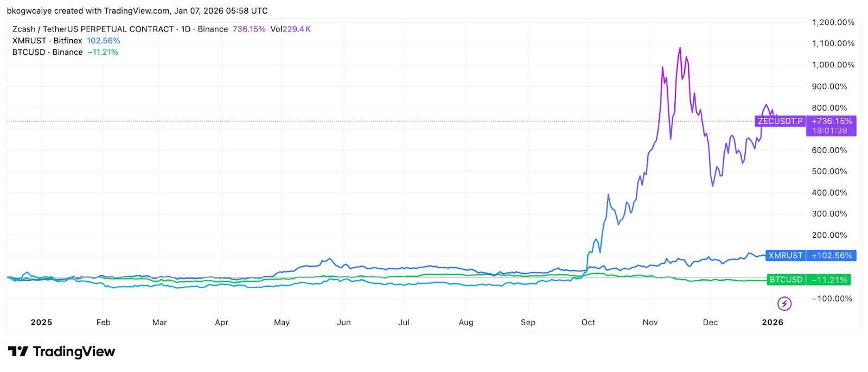Click the XMRUST · Bitfinex legend entry
This screenshot has width=868, height=372.
point(47,41)
